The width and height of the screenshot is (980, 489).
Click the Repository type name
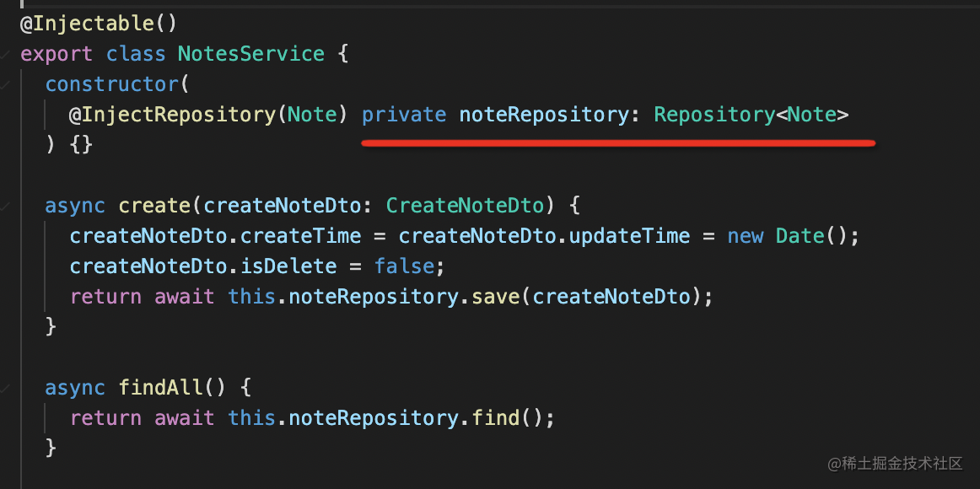point(713,115)
